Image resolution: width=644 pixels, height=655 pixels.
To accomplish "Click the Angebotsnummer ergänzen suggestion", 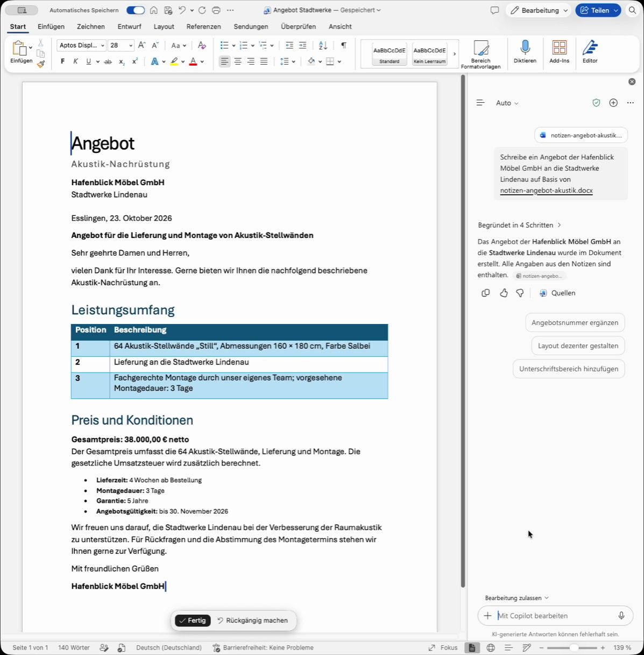I will (x=575, y=323).
